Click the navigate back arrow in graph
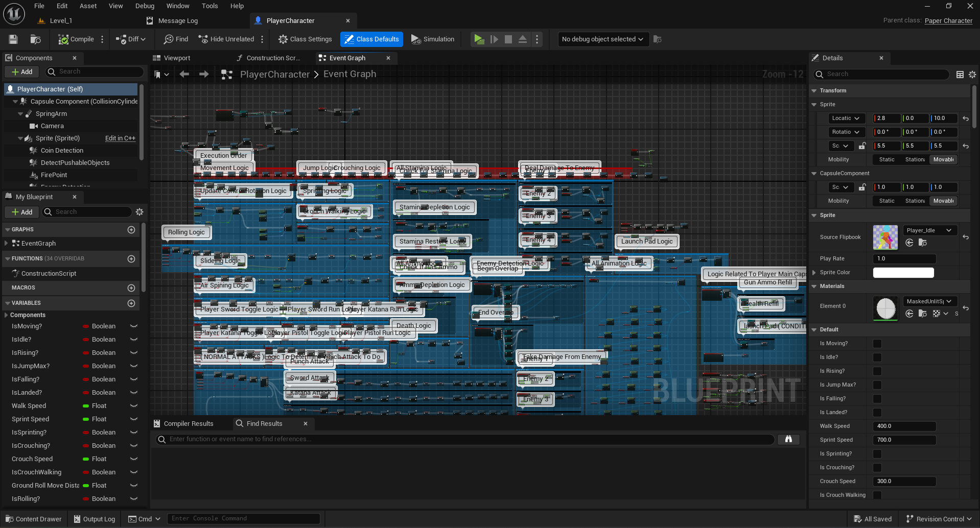This screenshot has height=528, width=980. click(184, 75)
